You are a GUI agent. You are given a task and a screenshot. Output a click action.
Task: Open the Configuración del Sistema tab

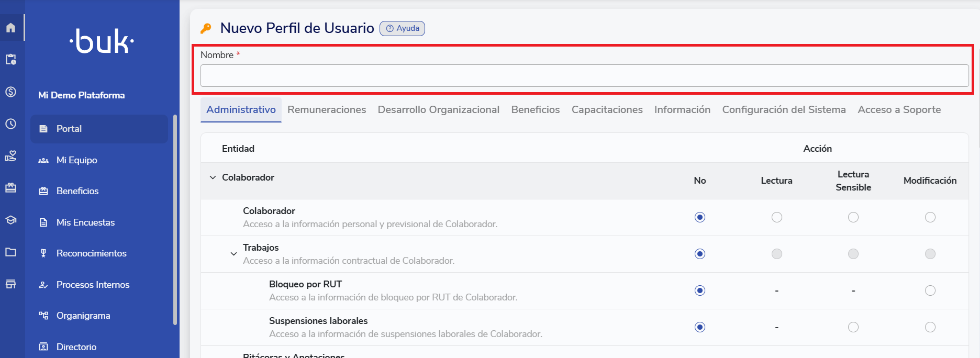[x=784, y=110]
